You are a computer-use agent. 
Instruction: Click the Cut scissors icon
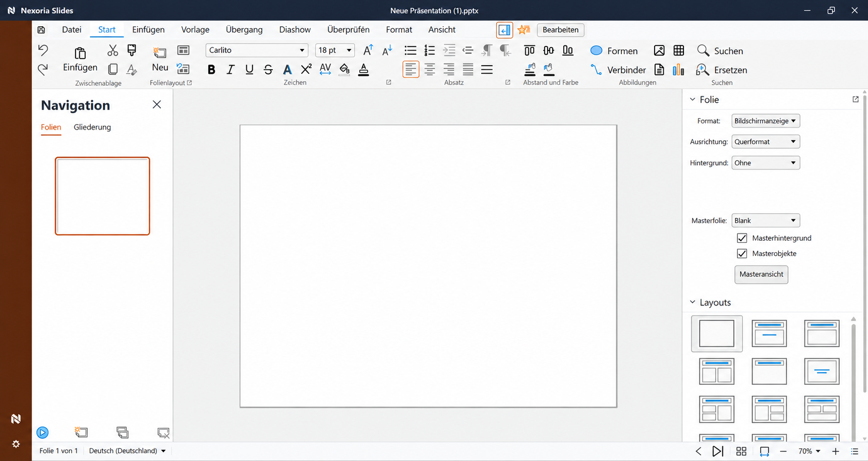112,50
